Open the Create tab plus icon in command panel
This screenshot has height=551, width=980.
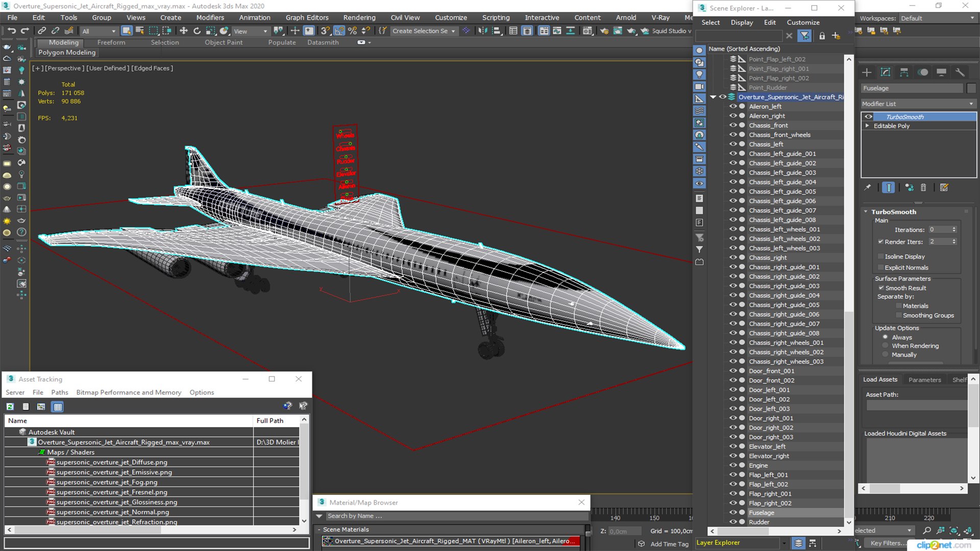coord(867,72)
